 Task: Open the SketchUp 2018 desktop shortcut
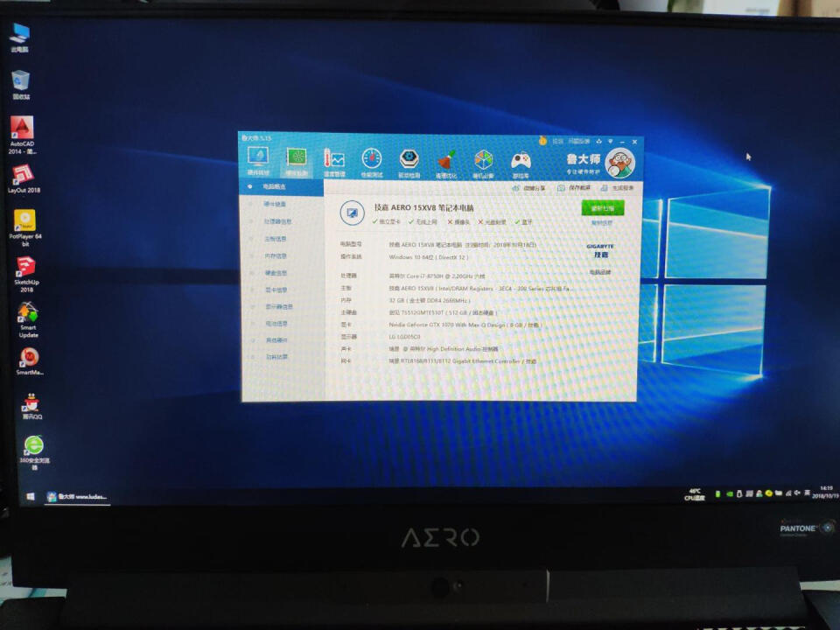[x=26, y=274]
